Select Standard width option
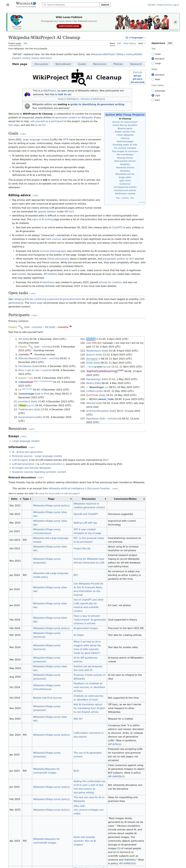The height and width of the screenshot is (868, 186). click(x=153, y=75)
